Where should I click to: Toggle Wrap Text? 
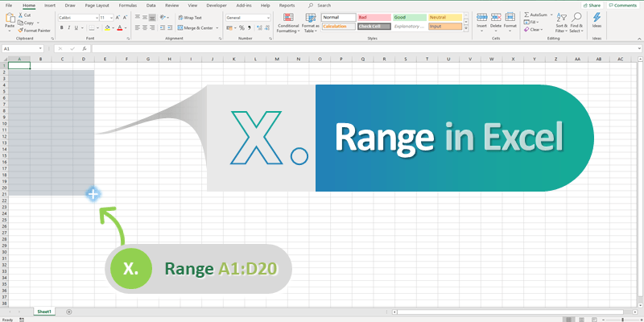coord(190,18)
